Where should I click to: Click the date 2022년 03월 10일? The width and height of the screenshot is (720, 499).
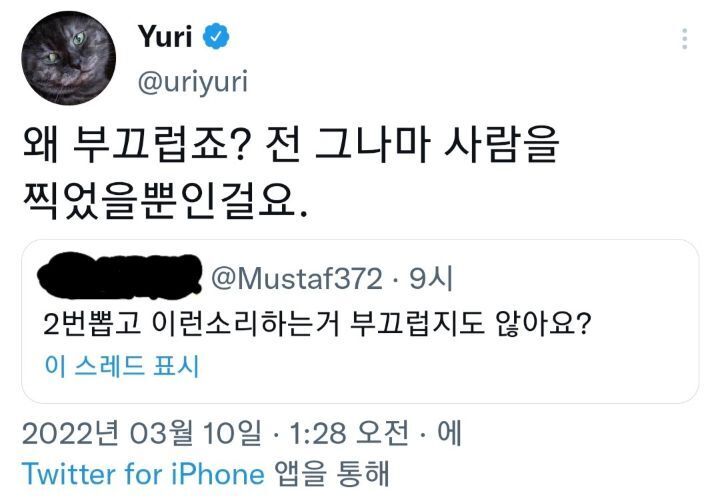139,432
